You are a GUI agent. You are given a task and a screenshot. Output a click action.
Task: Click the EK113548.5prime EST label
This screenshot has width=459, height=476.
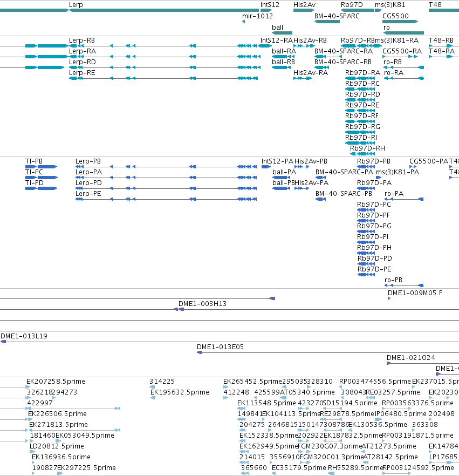click(266, 403)
